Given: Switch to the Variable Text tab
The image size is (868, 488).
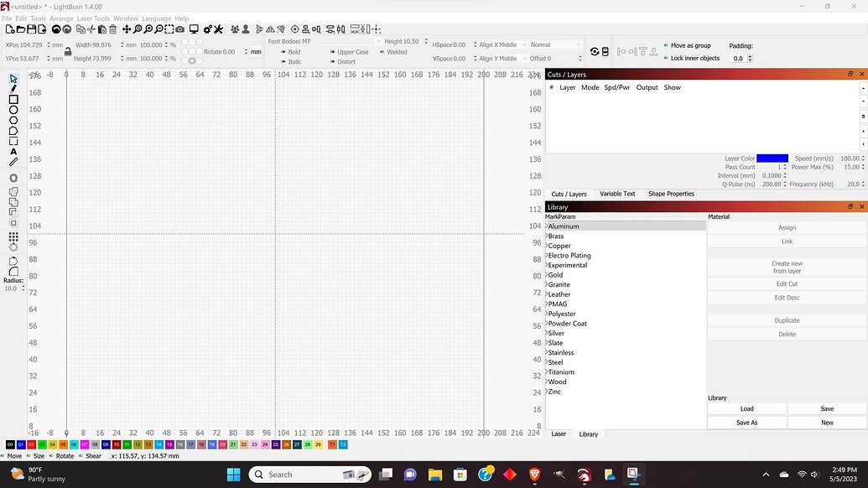Looking at the screenshot, I should tap(617, 194).
